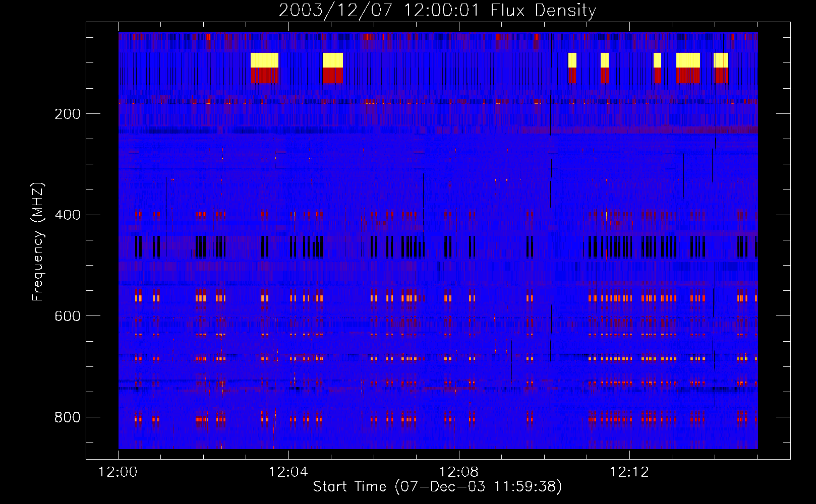Image resolution: width=816 pixels, height=504 pixels.
Task: Click the 12:04 time tick label
Action: tap(288, 472)
